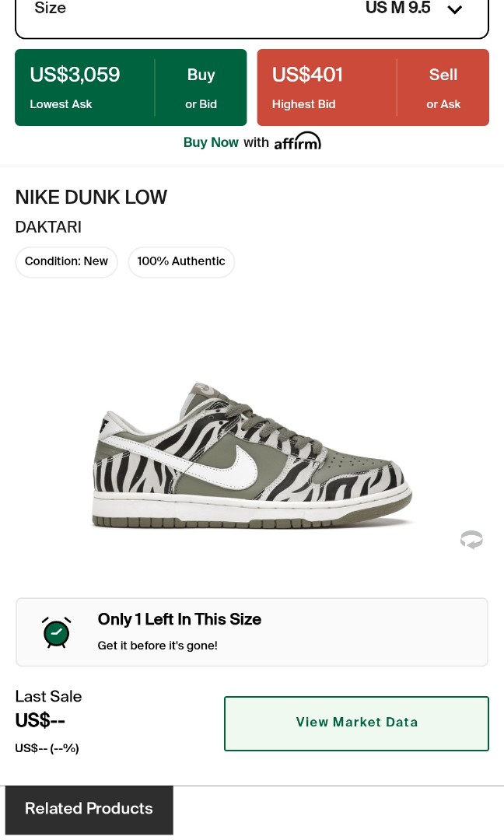Switch to the Related Products tab
Screen dimensions: 504x840
(x=89, y=809)
